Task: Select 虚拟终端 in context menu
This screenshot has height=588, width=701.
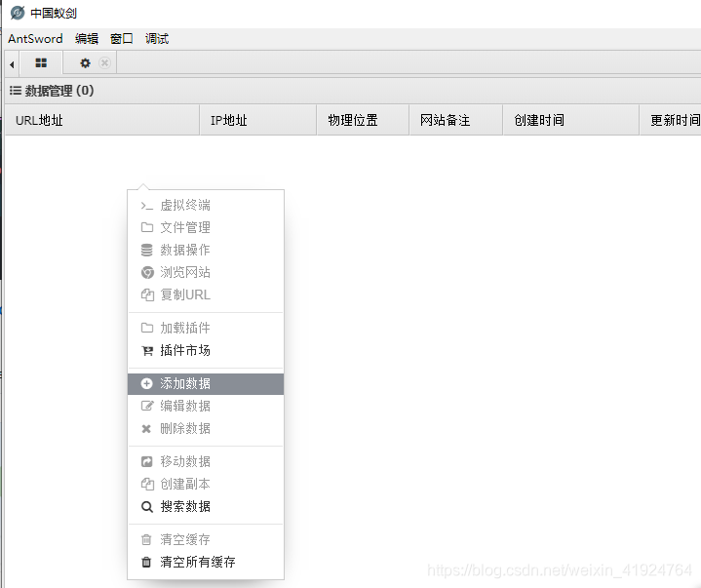Action: pos(206,205)
